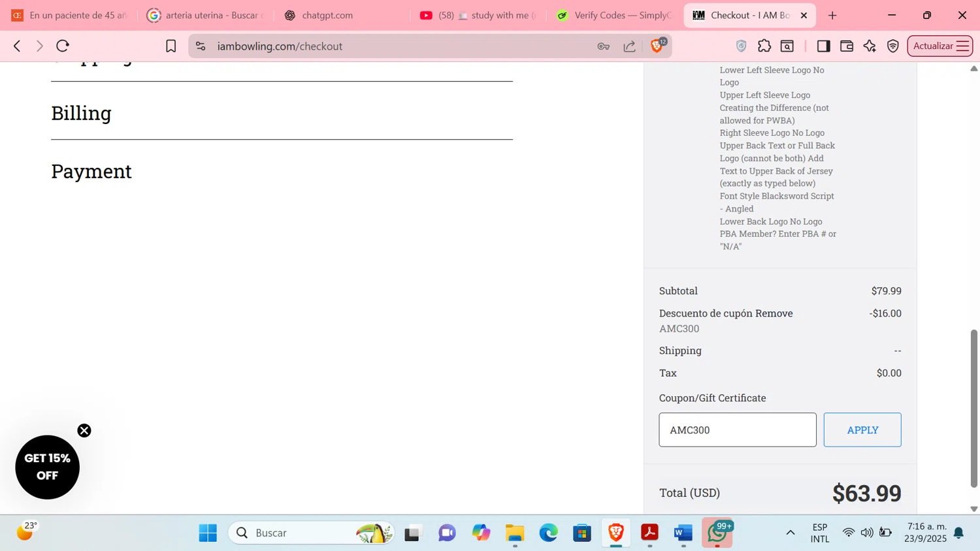Switch to the arteria uterina Google tab
The image size is (980, 551).
[206, 15]
